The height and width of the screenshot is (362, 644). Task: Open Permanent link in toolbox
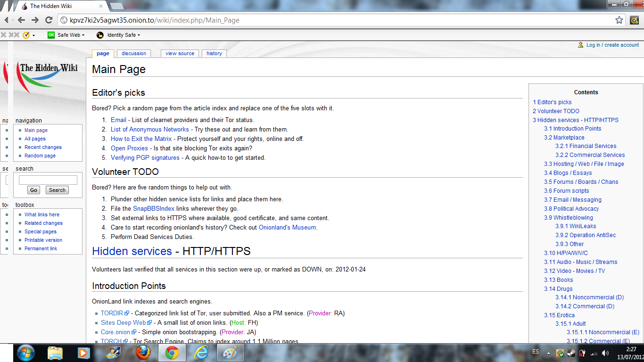pyautogui.click(x=41, y=248)
